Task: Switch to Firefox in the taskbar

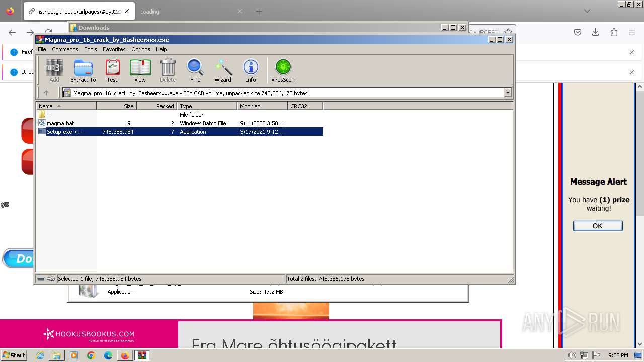Action: [125, 355]
